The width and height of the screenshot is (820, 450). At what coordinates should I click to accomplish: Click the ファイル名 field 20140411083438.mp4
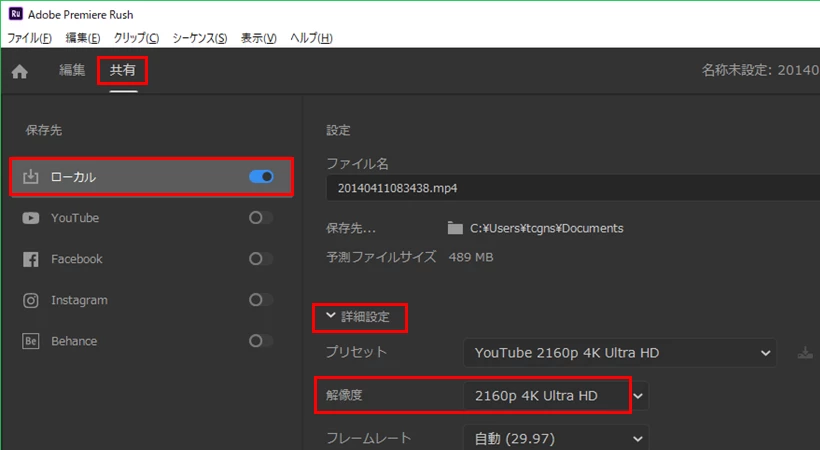pyautogui.click(x=573, y=188)
